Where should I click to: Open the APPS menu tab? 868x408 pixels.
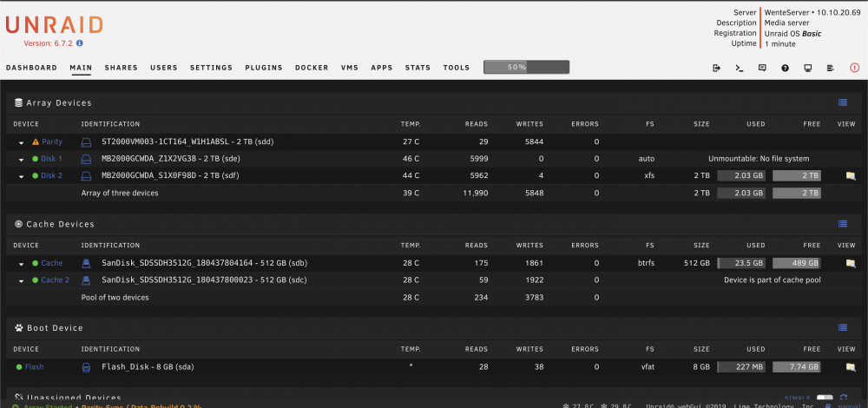(382, 68)
